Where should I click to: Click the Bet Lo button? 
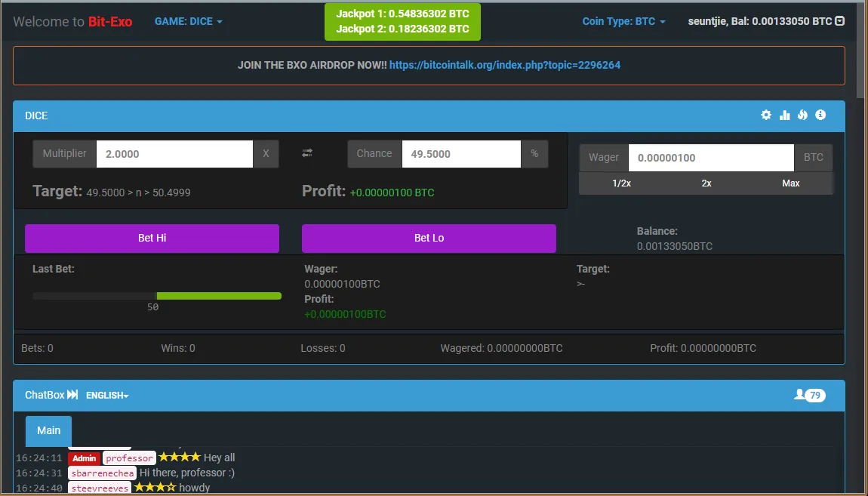point(429,238)
